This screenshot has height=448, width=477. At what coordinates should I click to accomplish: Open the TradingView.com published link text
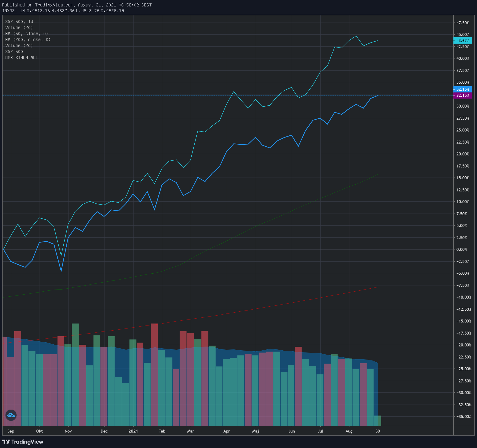[55, 5]
